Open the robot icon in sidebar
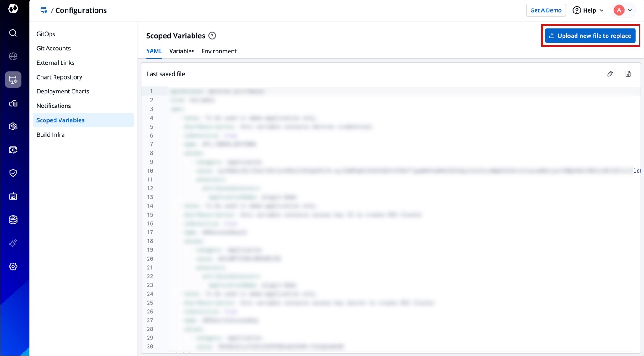This screenshot has width=644, height=356. (x=13, y=196)
